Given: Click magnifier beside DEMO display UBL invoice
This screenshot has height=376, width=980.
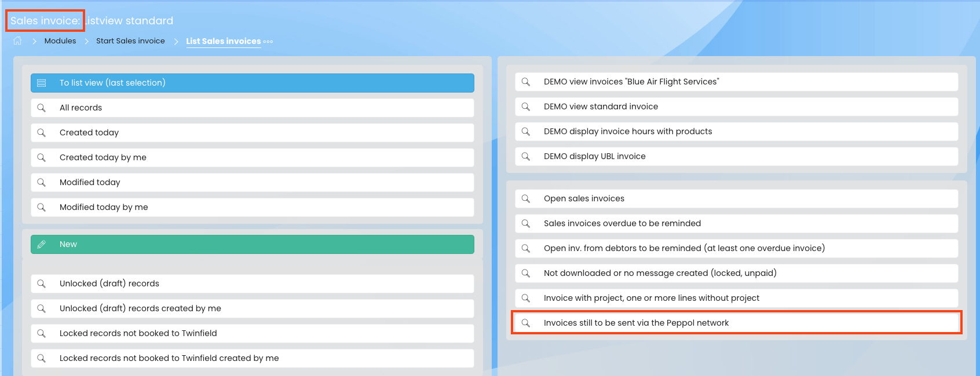Looking at the screenshot, I should 526,156.
